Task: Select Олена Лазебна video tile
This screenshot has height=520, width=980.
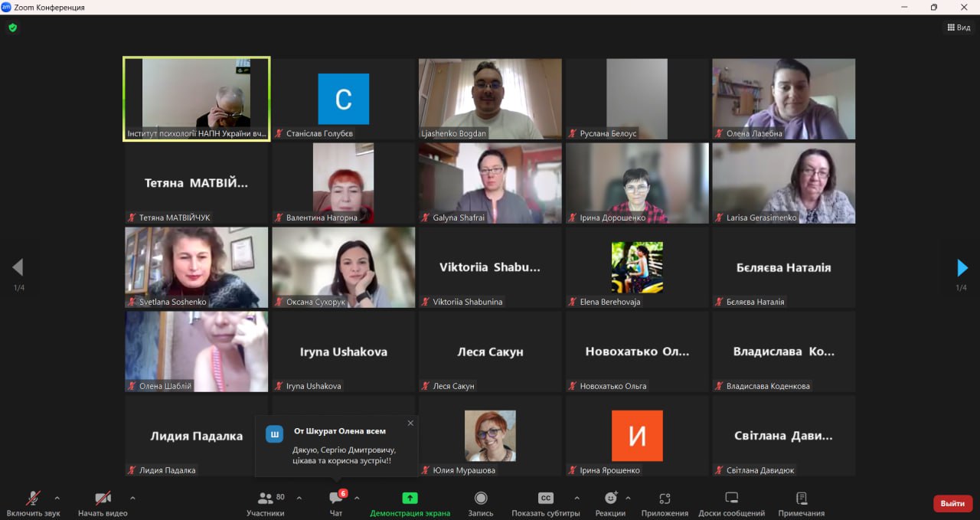Action: coord(784,99)
